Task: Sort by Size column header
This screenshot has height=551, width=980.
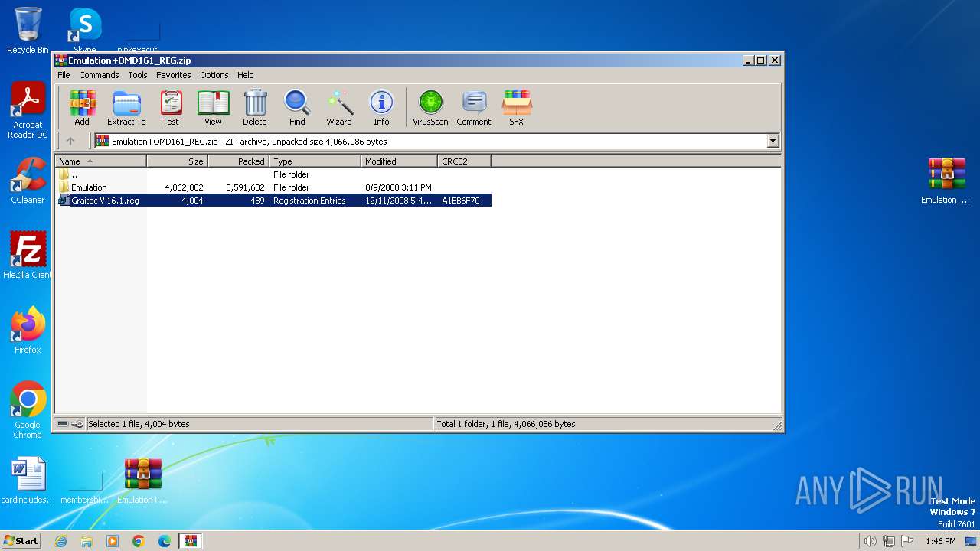Action: 178,161
